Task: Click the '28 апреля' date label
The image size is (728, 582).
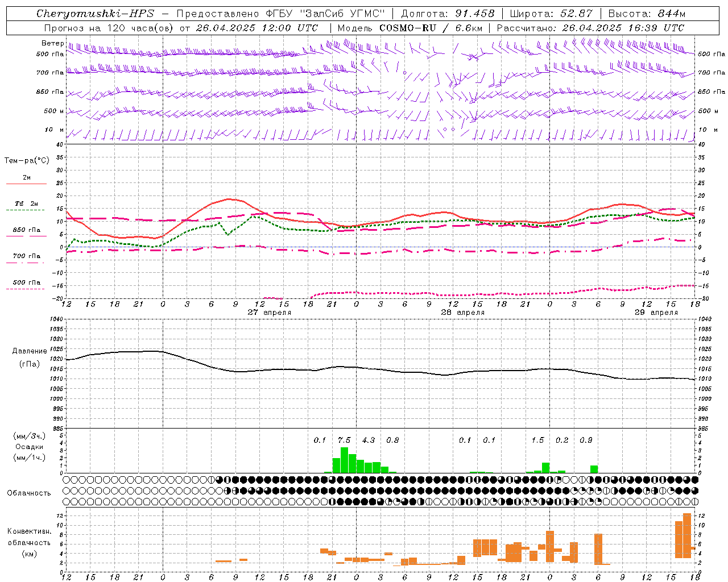Action: click(463, 313)
